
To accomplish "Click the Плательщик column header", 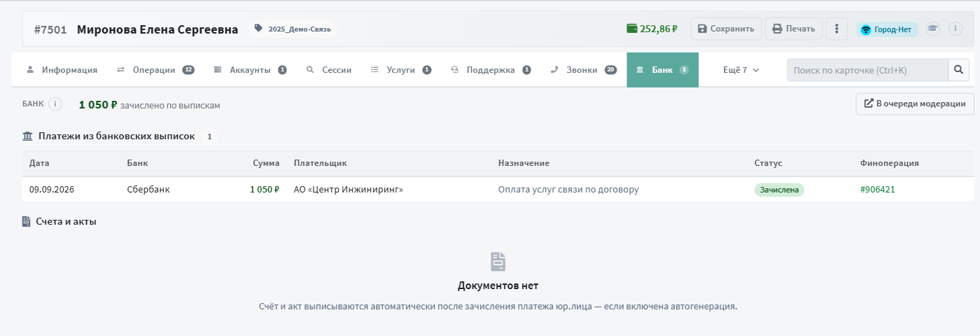I will (321, 163).
